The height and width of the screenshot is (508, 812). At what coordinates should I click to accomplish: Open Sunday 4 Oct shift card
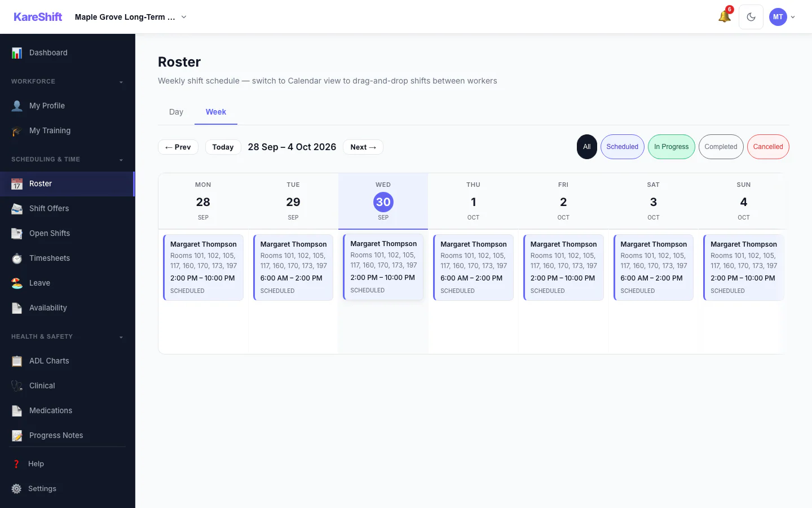743,268
